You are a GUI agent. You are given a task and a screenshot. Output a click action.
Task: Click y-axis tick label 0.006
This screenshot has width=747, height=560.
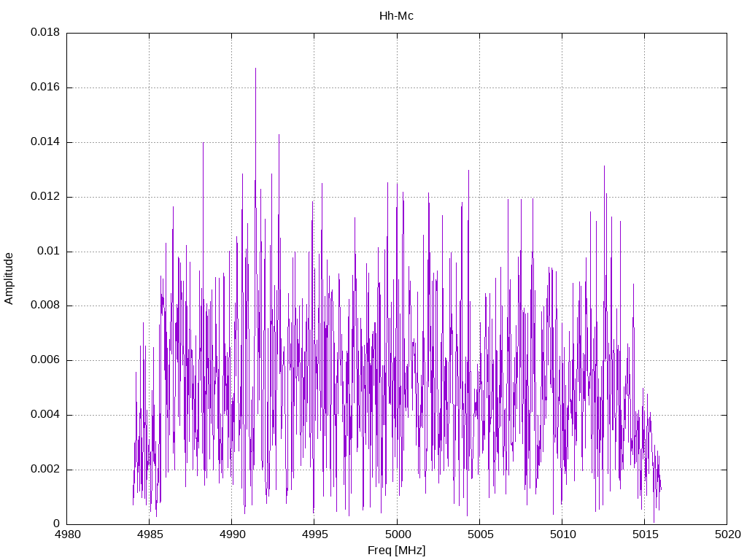tap(45, 360)
